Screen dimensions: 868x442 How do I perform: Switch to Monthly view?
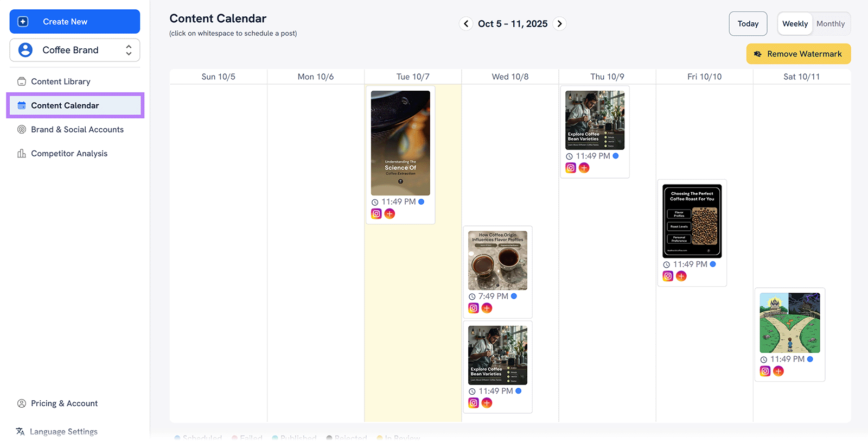click(x=831, y=23)
